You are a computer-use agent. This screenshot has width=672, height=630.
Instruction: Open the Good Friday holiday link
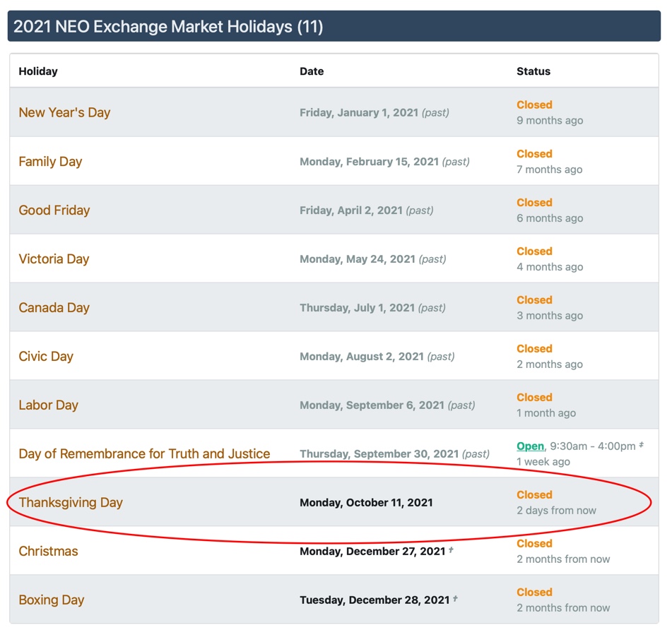[54, 210]
